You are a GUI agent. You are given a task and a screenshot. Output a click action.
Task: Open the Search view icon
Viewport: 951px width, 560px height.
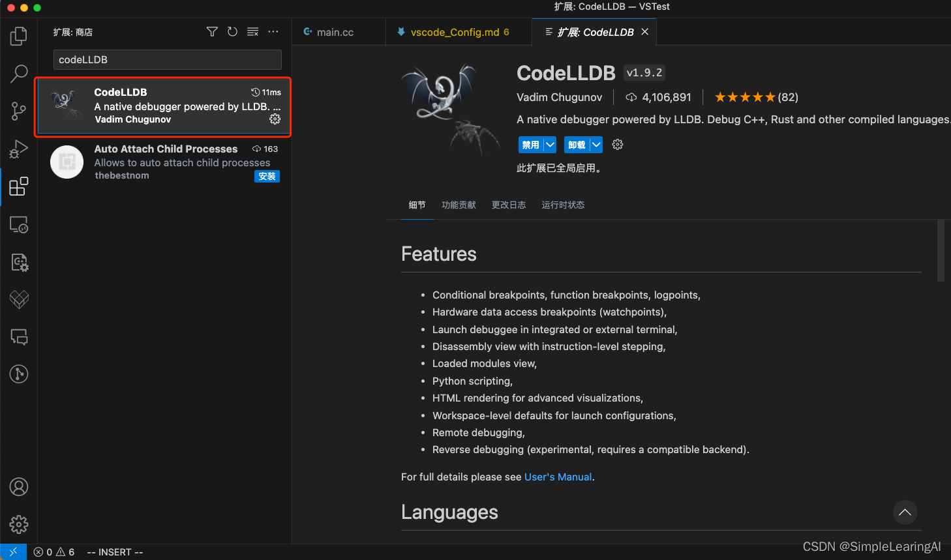19,74
